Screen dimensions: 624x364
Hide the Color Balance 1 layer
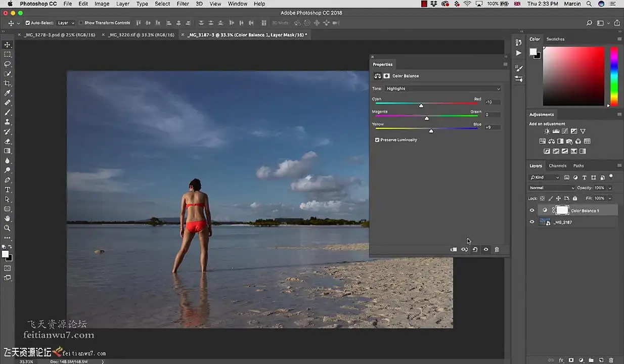[531, 210]
